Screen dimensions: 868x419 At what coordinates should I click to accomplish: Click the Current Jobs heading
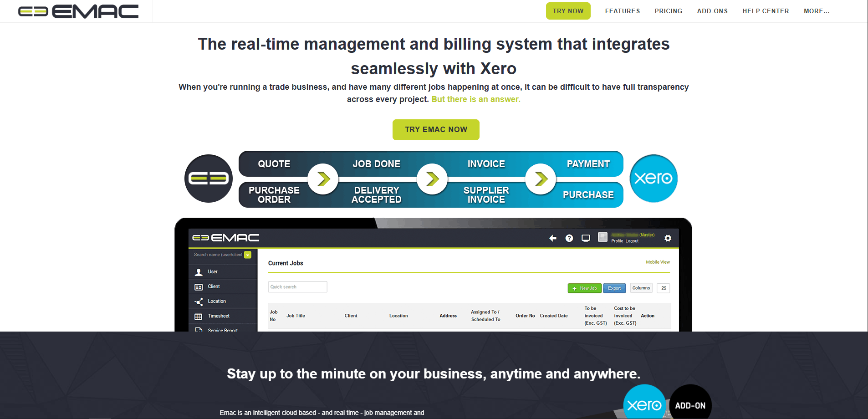(286, 263)
